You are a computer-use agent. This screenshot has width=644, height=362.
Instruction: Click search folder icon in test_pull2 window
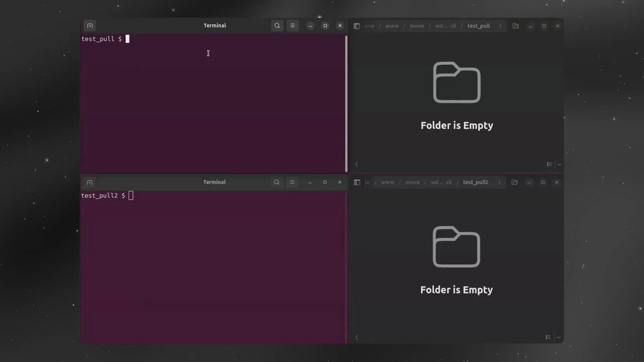tap(514, 182)
